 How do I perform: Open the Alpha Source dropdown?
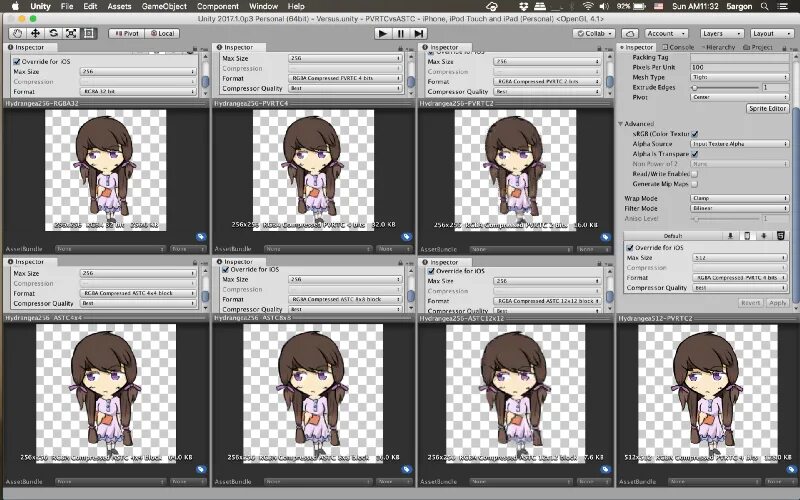click(740, 144)
